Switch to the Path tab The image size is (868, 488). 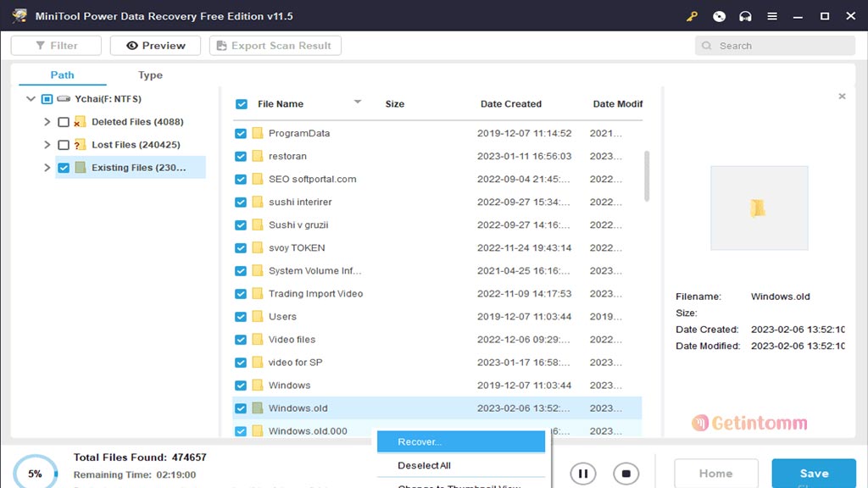coord(62,75)
